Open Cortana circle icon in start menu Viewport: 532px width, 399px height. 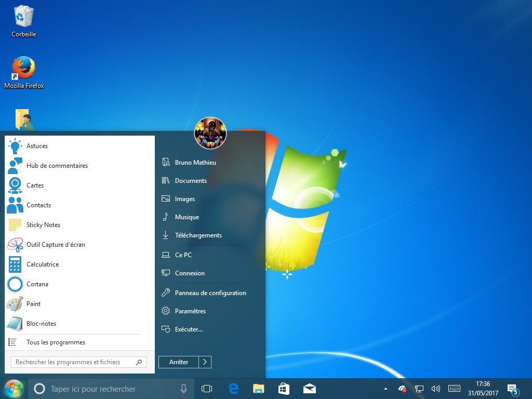[15, 284]
